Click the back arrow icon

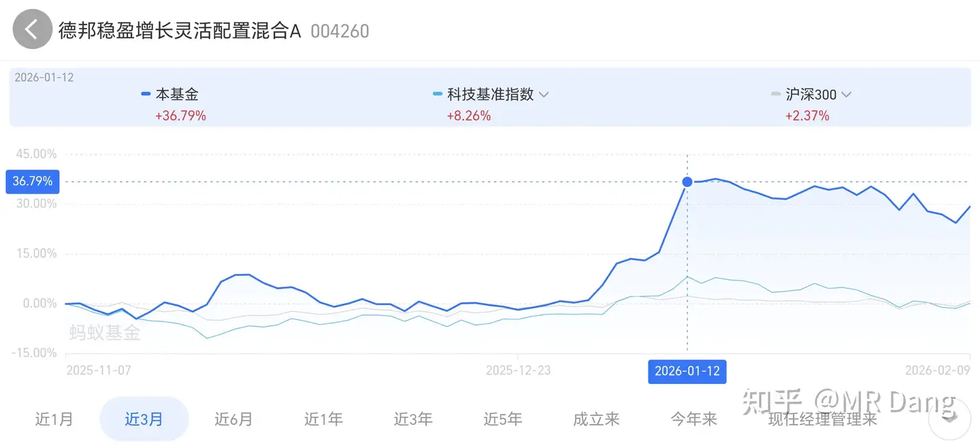32,29
